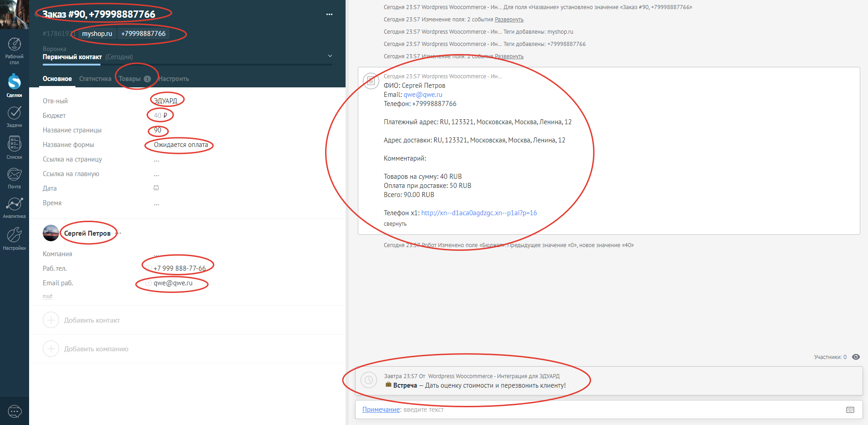Toggle the participants eye icon
Screen dimensions: 868x425
856,357
